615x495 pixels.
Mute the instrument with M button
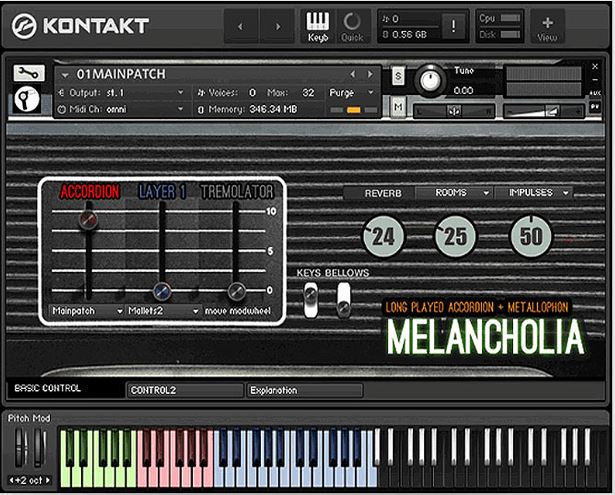398,107
